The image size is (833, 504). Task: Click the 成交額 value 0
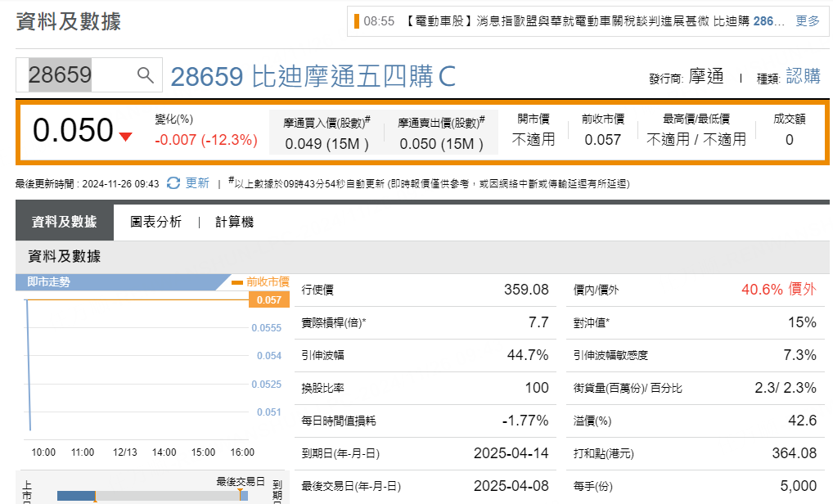tap(790, 140)
